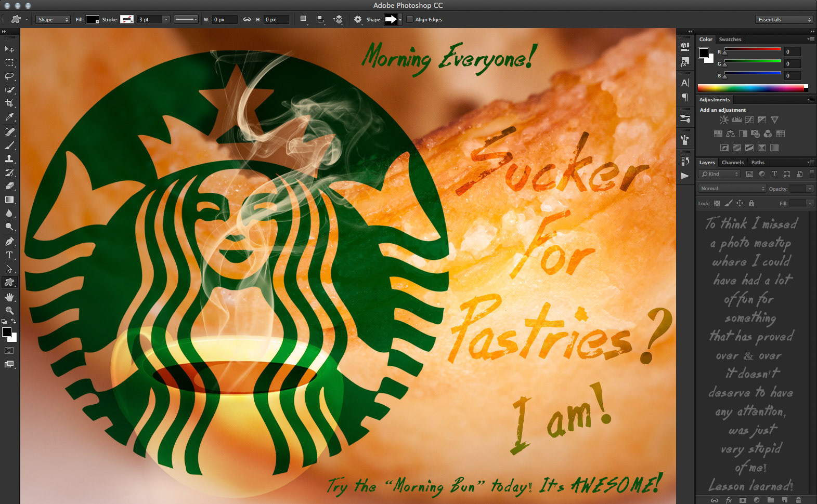Toggle lock transparent pixels
Screen dimensions: 817x504
pyautogui.click(x=717, y=203)
